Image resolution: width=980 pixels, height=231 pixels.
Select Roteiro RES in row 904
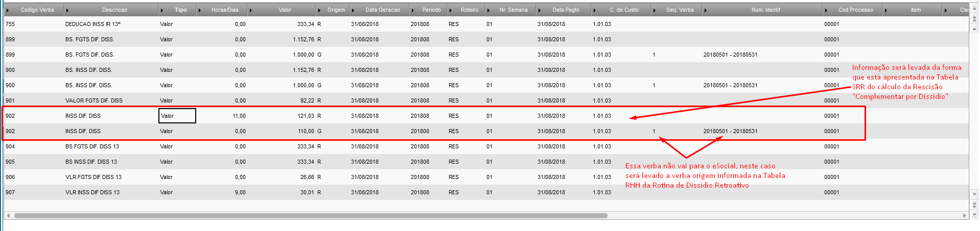click(454, 146)
